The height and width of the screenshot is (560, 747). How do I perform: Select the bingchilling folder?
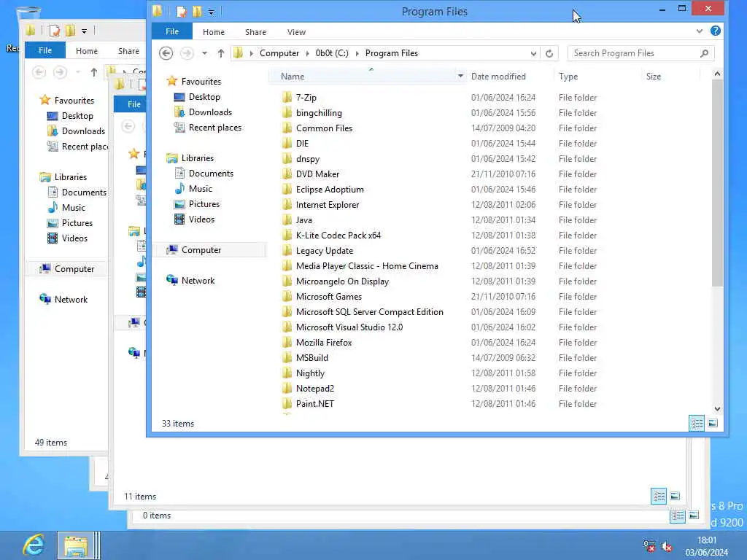pos(319,113)
